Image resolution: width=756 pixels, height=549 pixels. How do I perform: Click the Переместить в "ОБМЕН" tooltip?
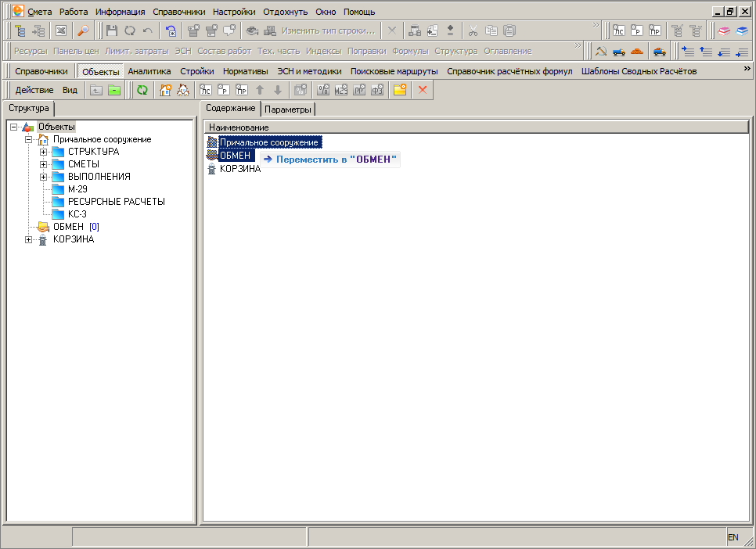330,160
